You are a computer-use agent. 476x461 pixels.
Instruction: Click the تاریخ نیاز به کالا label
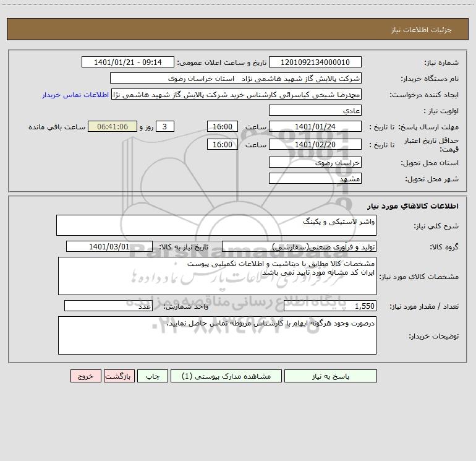(184, 247)
